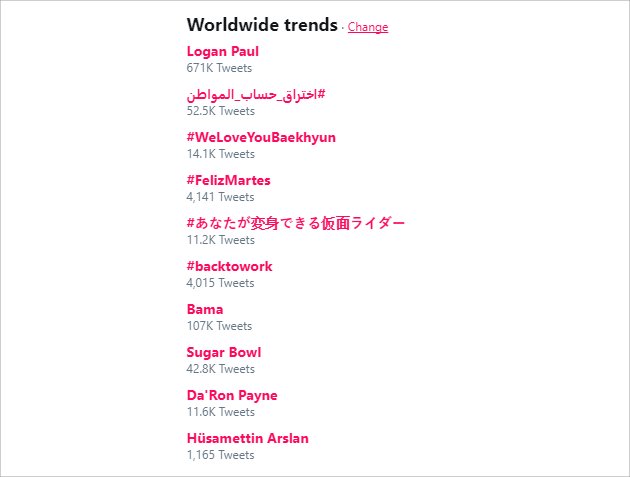Viewport: 630px width, 477px height.
Task: Click the 671K Tweets count
Action: pos(219,68)
